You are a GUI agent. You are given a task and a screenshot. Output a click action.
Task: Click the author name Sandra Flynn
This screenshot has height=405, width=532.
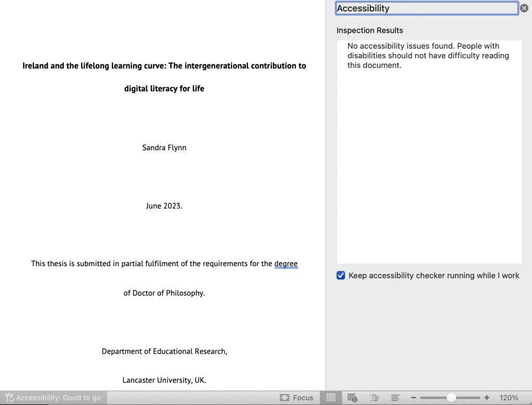tap(164, 148)
